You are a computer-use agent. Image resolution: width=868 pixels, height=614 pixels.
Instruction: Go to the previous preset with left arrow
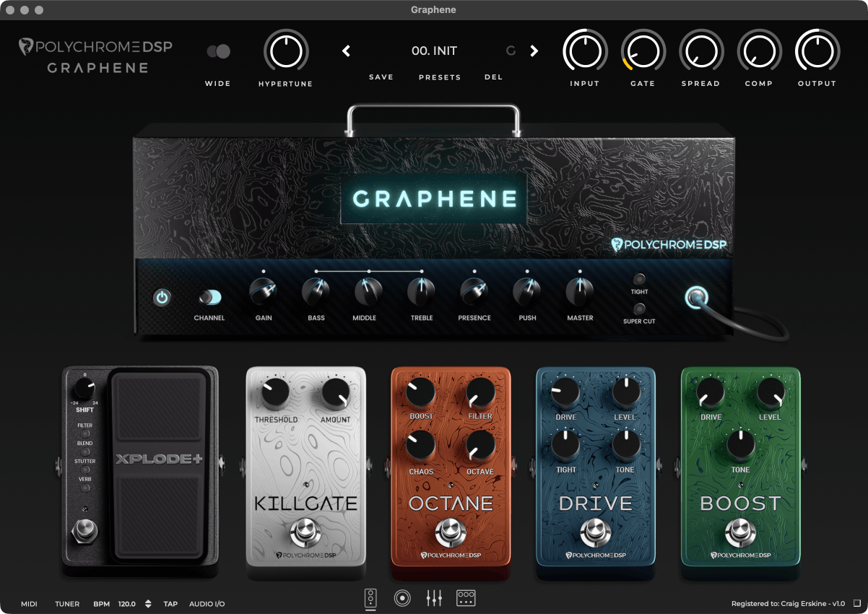[346, 51]
